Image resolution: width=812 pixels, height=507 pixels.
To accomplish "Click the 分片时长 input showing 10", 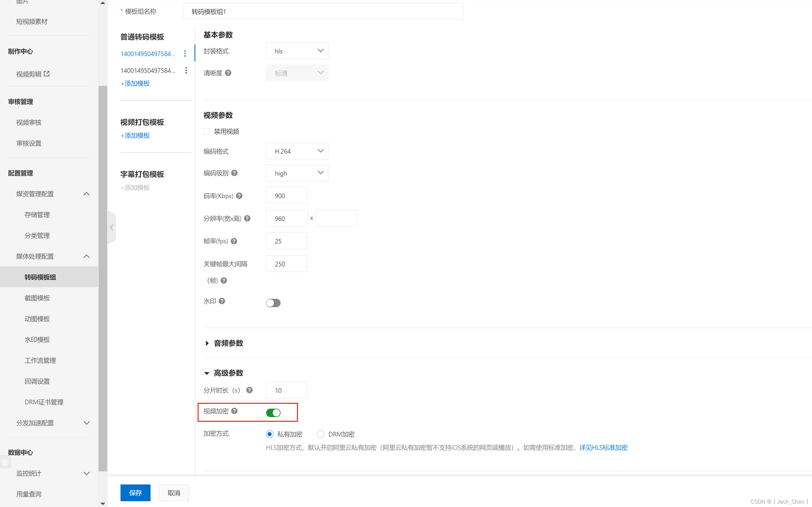I will pos(287,390).
